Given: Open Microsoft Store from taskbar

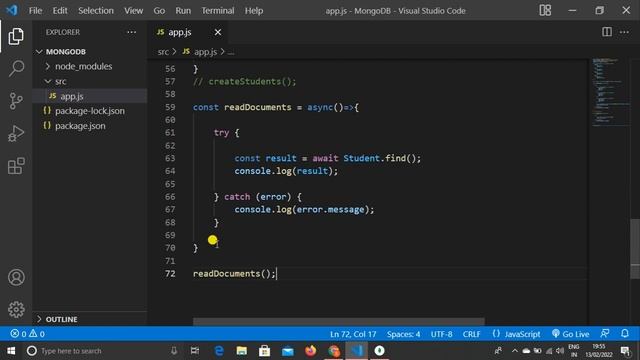Looking at the screenshot, I should [264, 351].
